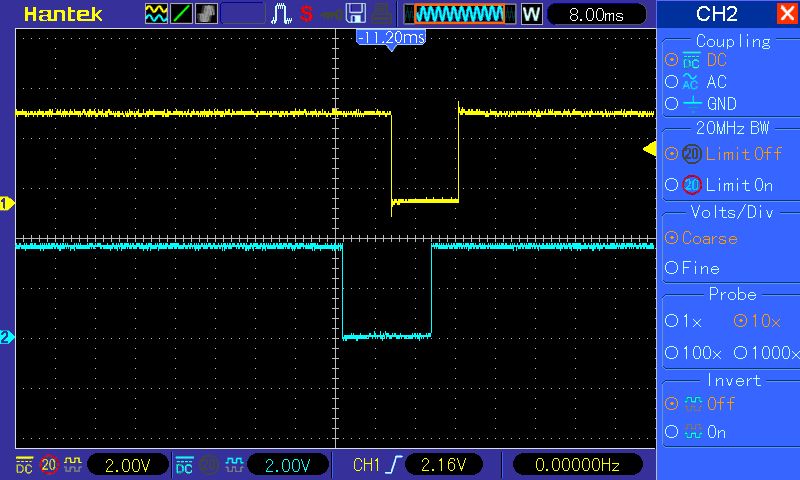Click the yellow waveform display icon in top toolbar
Screen dimensions: 800x480
point(157,14)
